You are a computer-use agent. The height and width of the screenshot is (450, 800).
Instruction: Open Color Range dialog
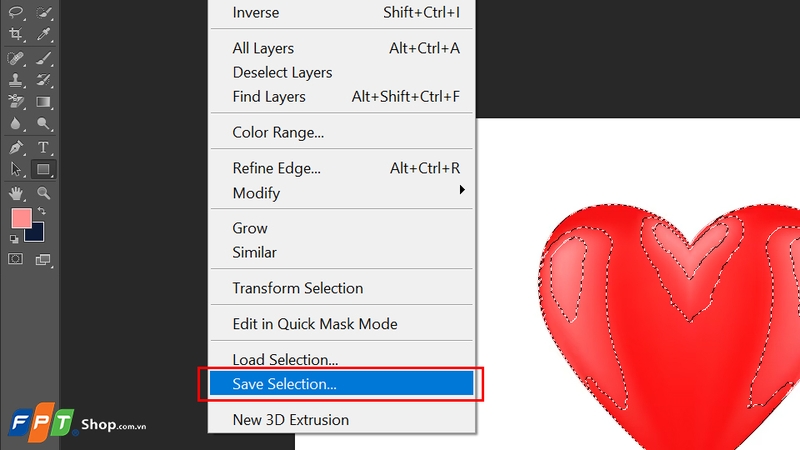(342, 132)
